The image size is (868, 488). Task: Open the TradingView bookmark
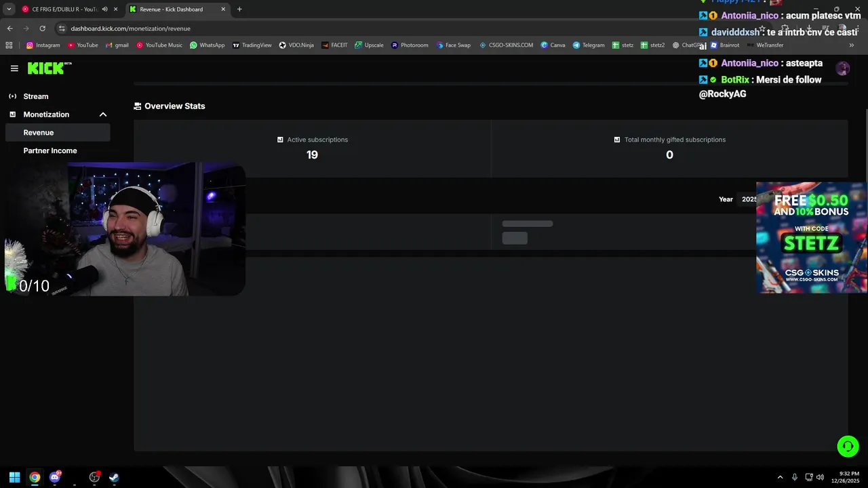coord(252,45)
